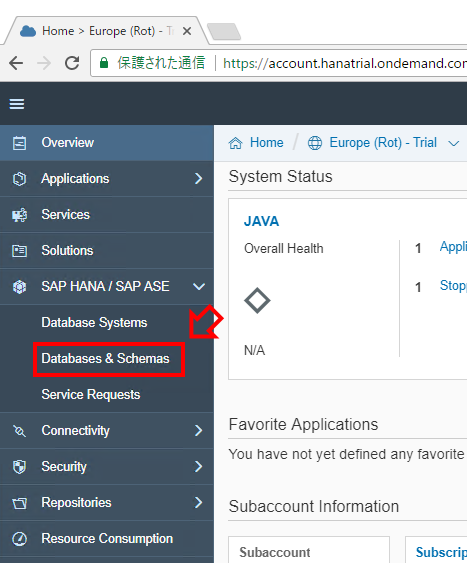Click the browser back arrow
This screenshot has width=467, height=563.
16,63
